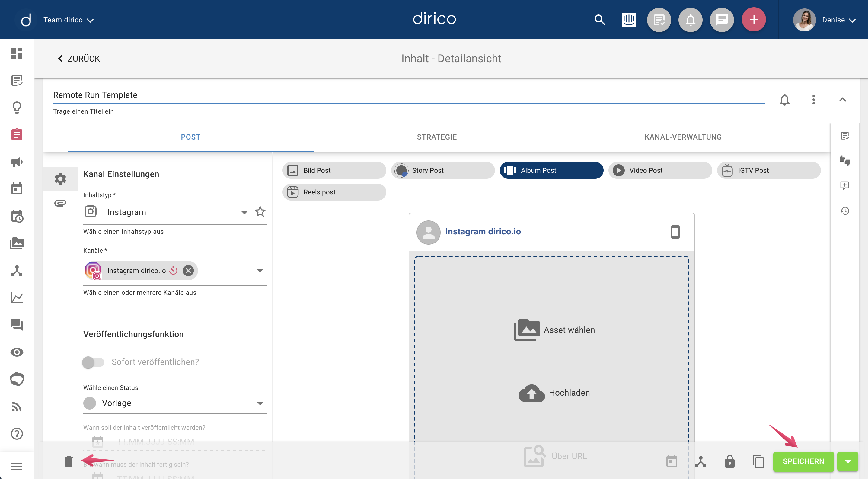The image size is (868, 479).
Task: Delete the content using the trash icon
Action: (x=69, y=462)
